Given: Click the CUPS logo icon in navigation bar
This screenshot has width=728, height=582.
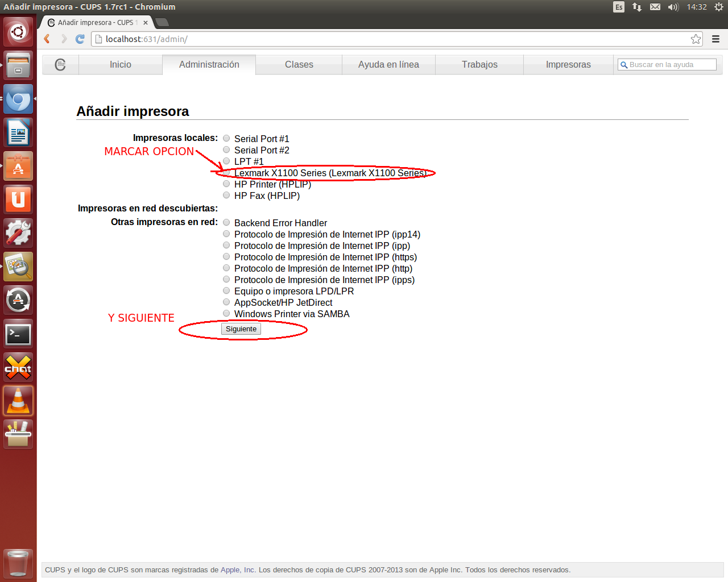Looking at the screenshot, I should [x=60, y=65].
